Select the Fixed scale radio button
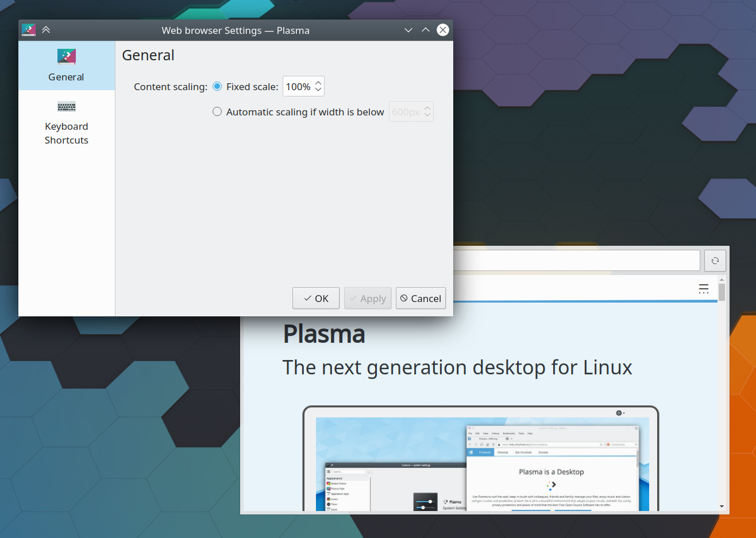Image resolution: width=756 pixels, height=538 pixels. (217, 86)
